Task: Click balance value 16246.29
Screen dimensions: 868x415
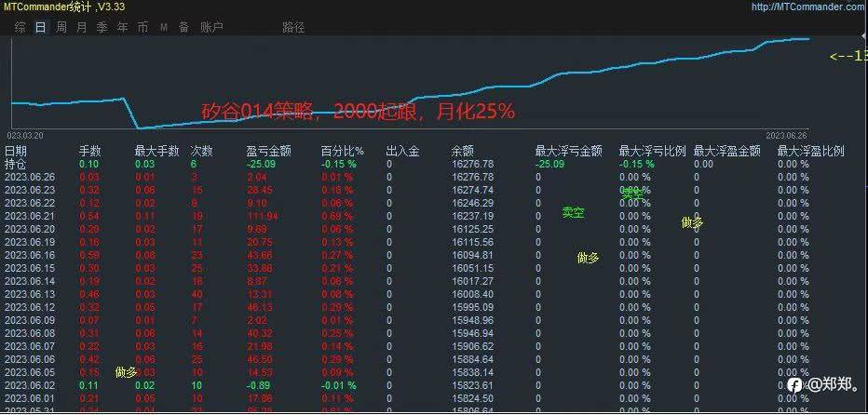Action: (x=472, y=203)
